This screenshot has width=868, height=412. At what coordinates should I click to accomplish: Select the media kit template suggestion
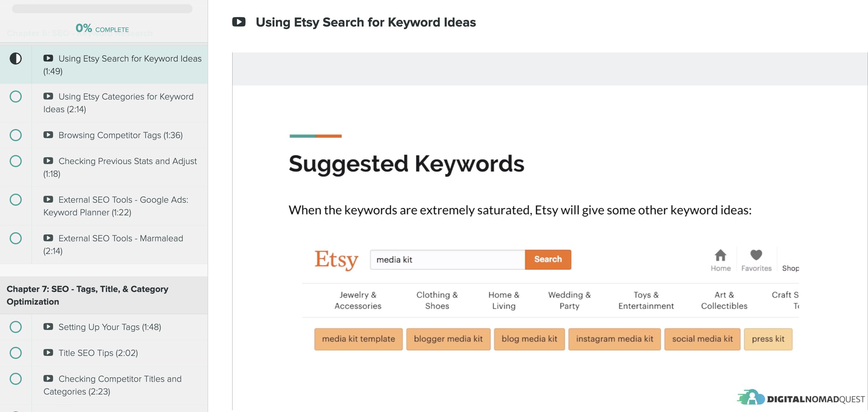coord(358,339)
